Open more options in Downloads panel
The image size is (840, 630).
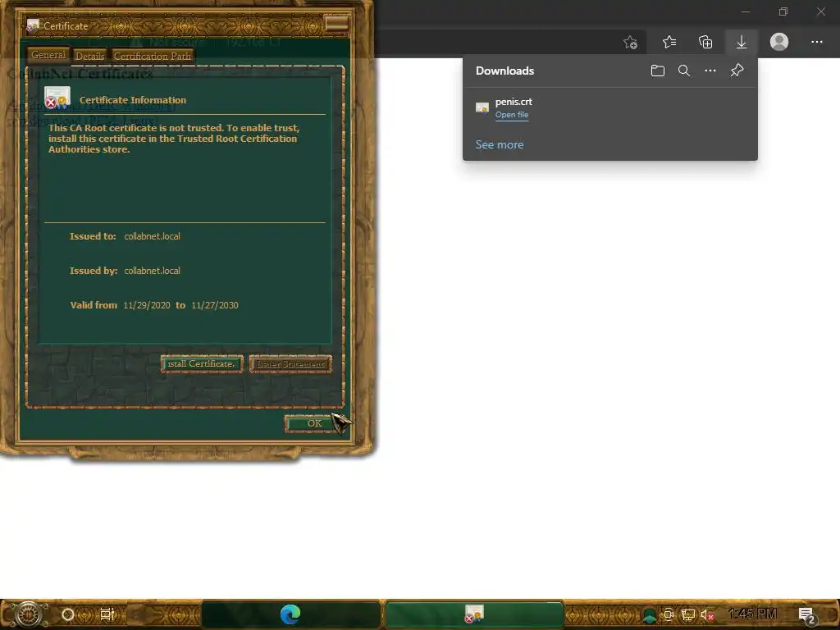pyautogui.click(x=710, y=71)
